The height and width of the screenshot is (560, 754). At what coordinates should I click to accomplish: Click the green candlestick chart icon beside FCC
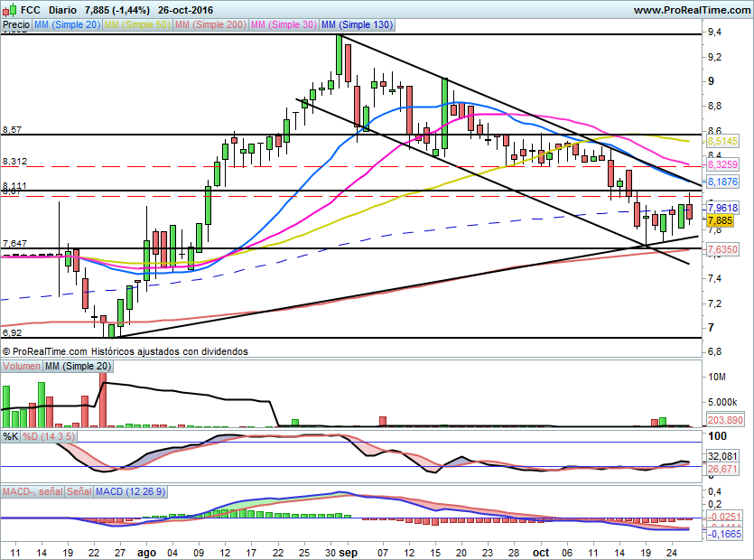coord(10,9)
